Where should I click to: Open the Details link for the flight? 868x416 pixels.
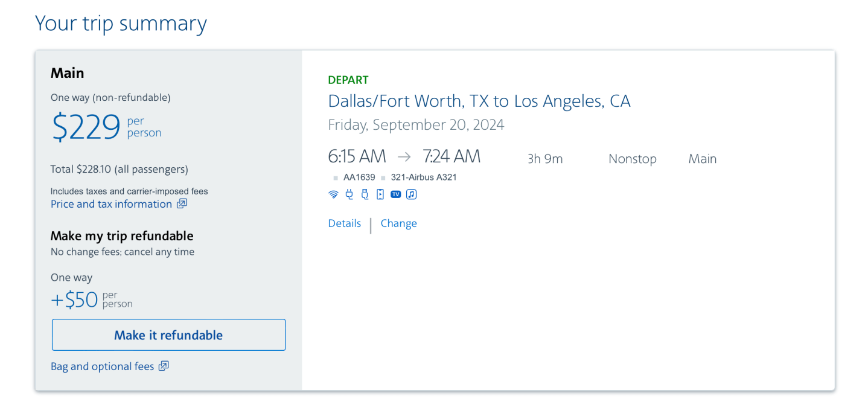click(344, 223)
